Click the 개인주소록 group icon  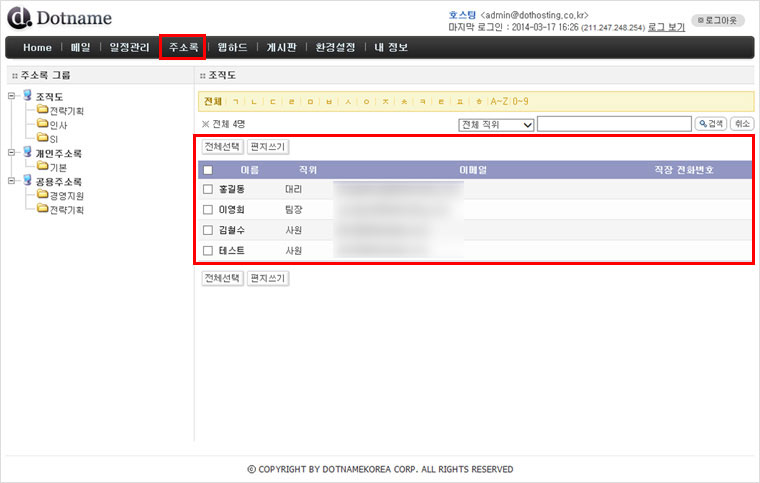tap(28, 153)
